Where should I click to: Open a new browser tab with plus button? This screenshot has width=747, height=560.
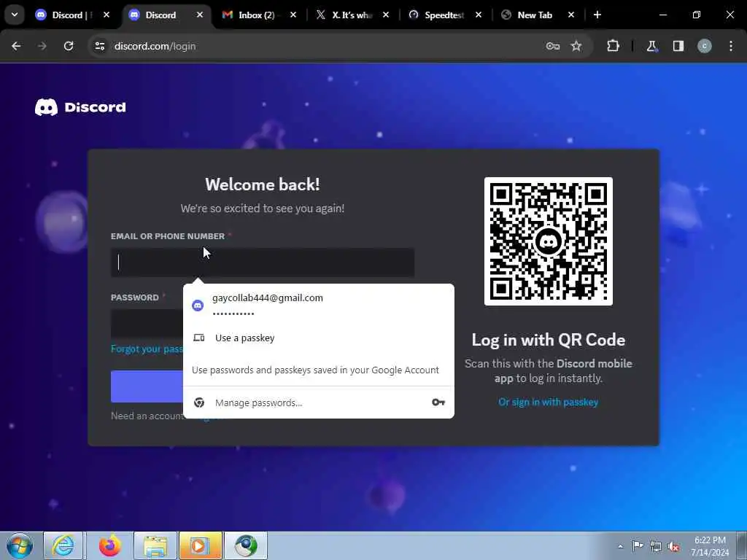coord(597,15)
